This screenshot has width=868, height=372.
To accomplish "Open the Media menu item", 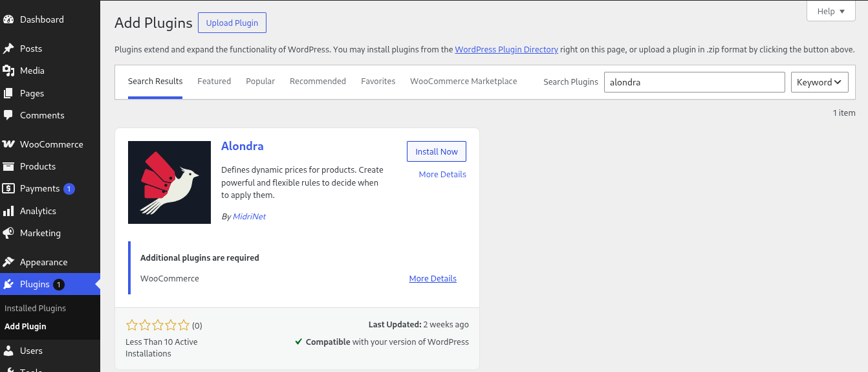I will [x=50, y=71].
